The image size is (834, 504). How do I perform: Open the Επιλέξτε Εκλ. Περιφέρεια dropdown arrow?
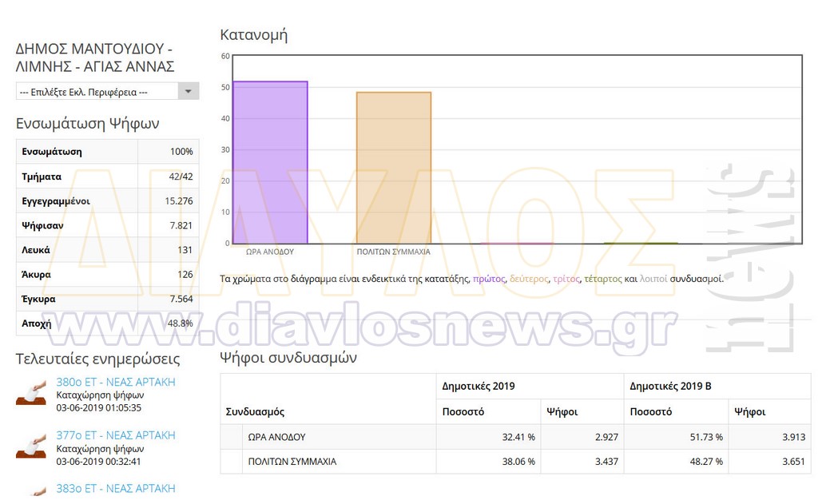click(x=188, y=92)
